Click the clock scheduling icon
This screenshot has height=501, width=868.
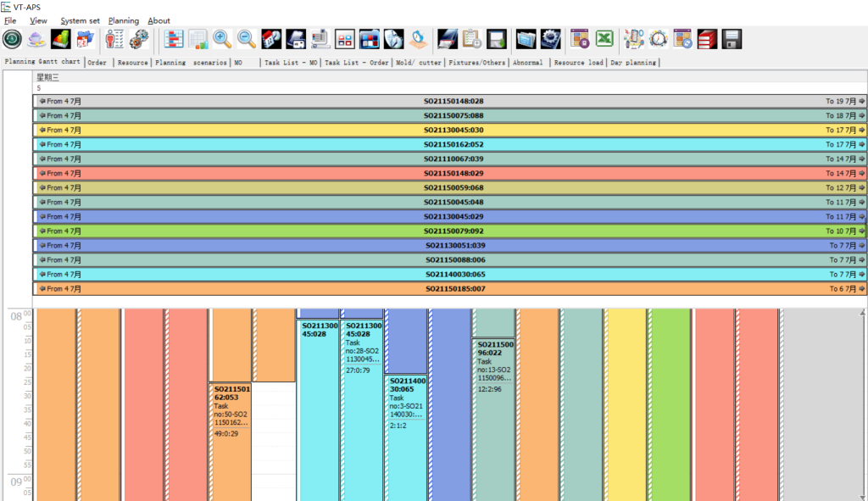[x=659, y=39]
